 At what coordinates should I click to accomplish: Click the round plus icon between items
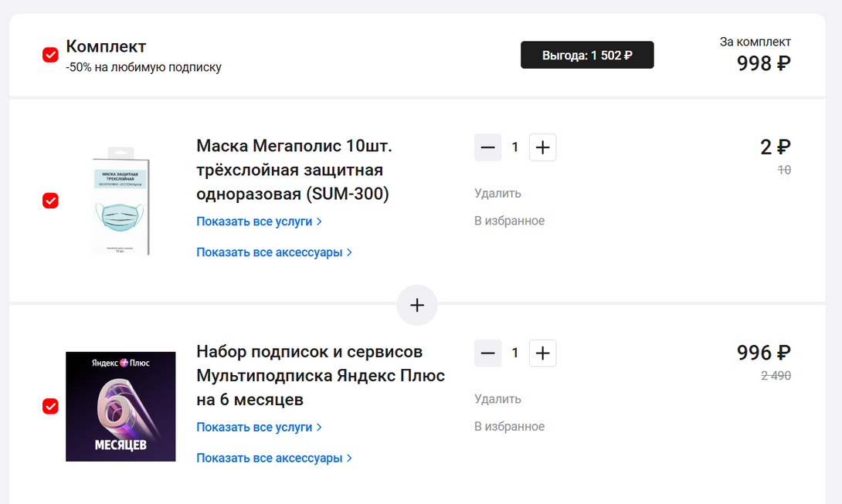pos(417,305)
